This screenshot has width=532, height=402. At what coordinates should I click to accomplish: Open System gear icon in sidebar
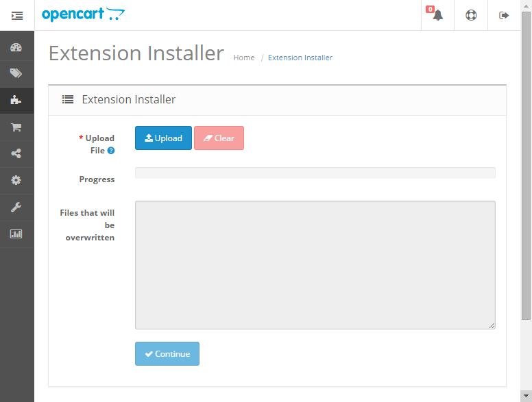16,180
